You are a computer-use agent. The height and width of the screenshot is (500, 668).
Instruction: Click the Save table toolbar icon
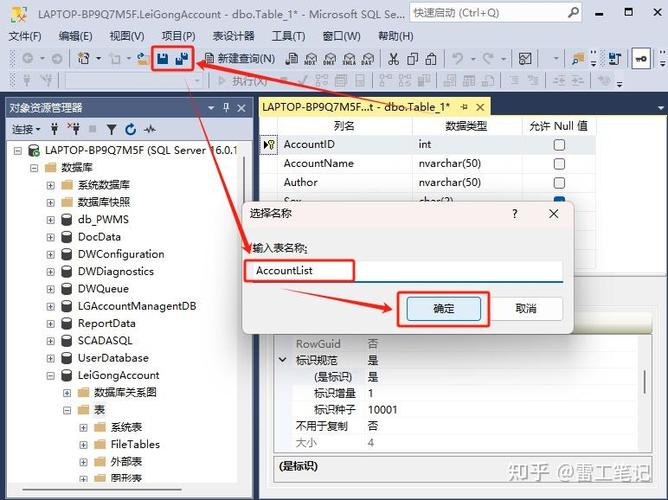[162, 58]
